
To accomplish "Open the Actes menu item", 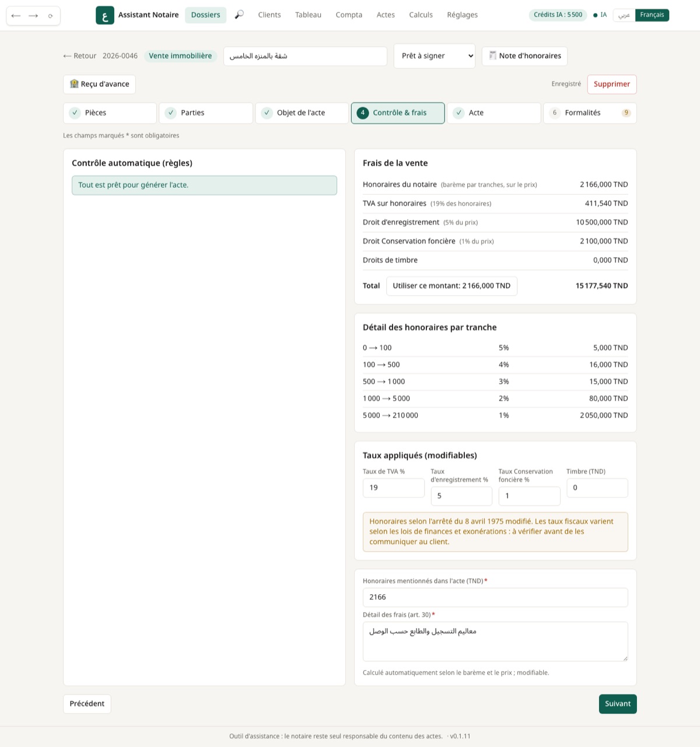I will 386,15.
